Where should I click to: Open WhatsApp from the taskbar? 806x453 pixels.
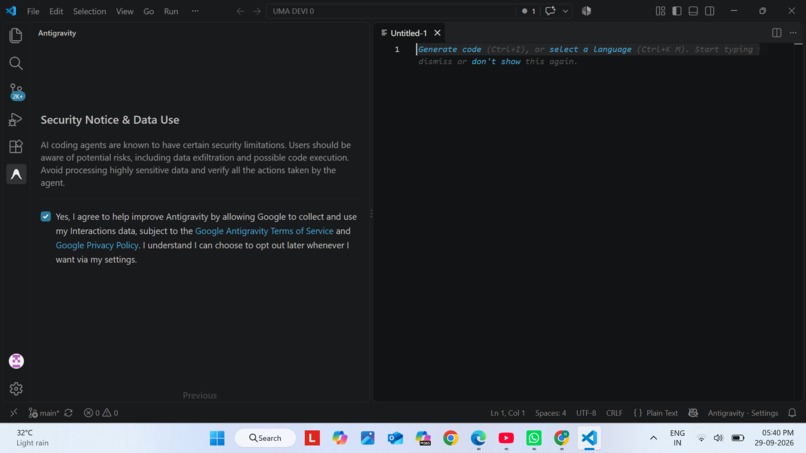pyautogui.click(x=534, y=438)
